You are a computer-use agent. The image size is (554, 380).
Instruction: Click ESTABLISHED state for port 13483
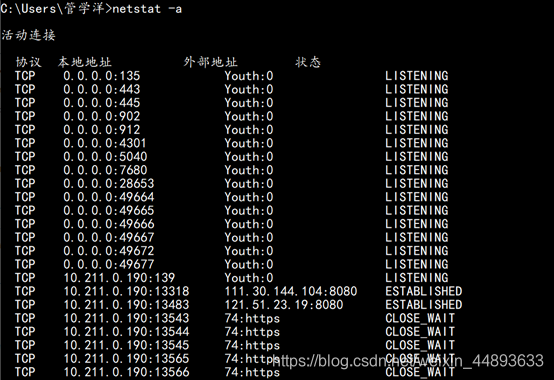pyautogui.click(x=424, y=304)
